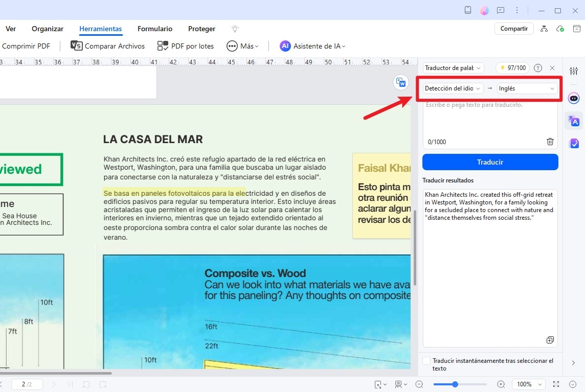Click Comprimir PDF in the toolbar
This screenshot has width=585, height=392.
click(x=26, y=46)
